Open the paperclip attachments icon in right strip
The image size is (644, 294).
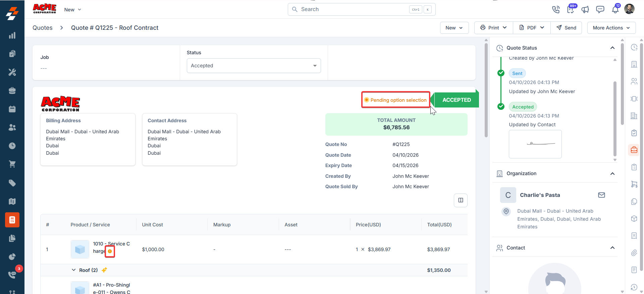coord(634,253)
